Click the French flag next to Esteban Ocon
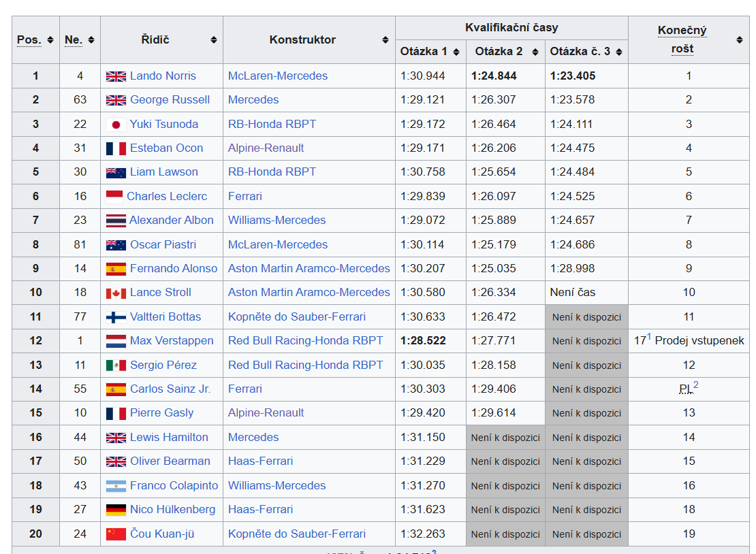This screenshot has height=554, width=756. [x=116, y=148]
